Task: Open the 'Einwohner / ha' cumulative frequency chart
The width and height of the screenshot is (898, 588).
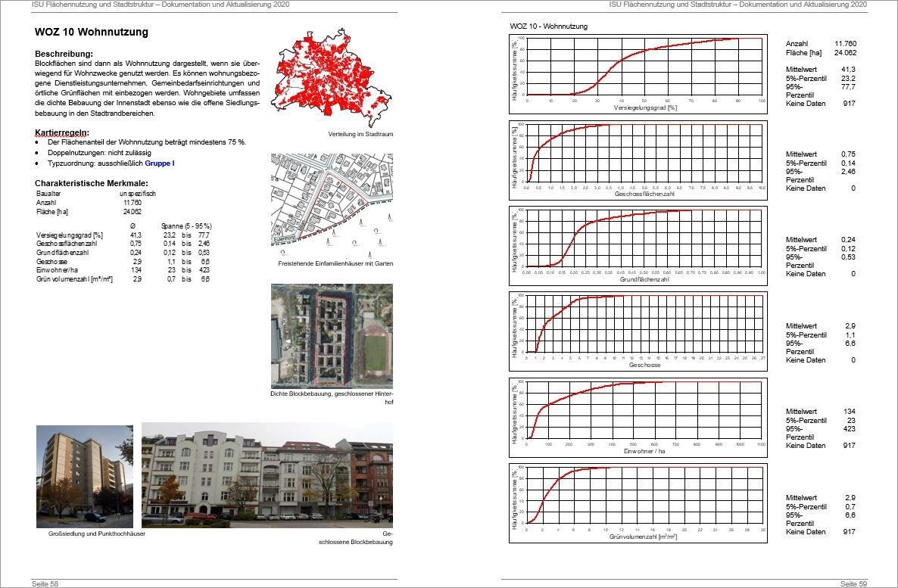Action: pyautogui.click(x=638, y=418)
